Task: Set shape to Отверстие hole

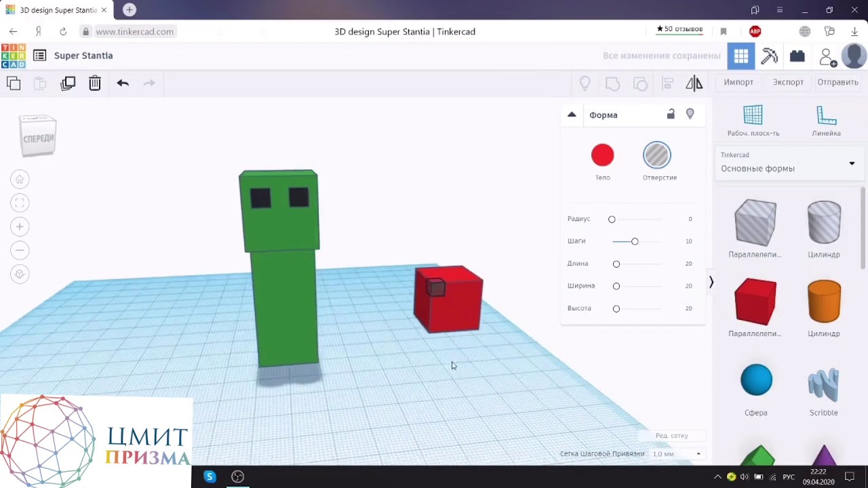Action: (x=657, y=155)
